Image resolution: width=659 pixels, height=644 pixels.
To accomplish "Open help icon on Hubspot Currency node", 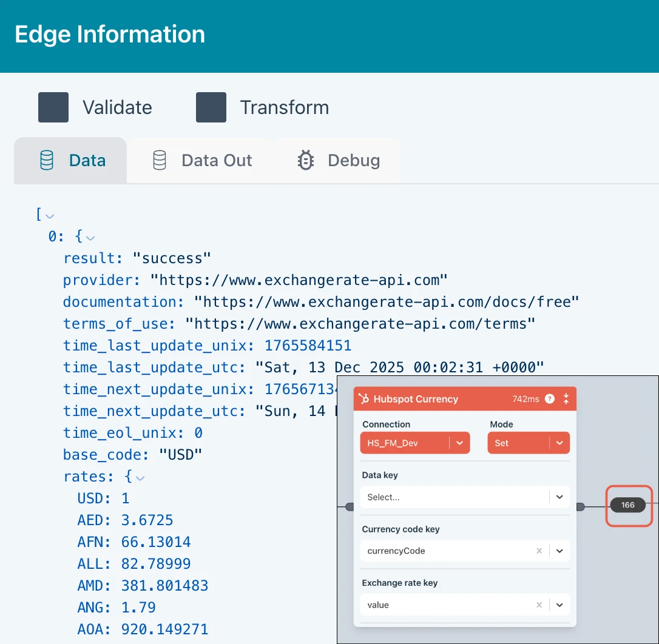I will (x=550, y=399).
